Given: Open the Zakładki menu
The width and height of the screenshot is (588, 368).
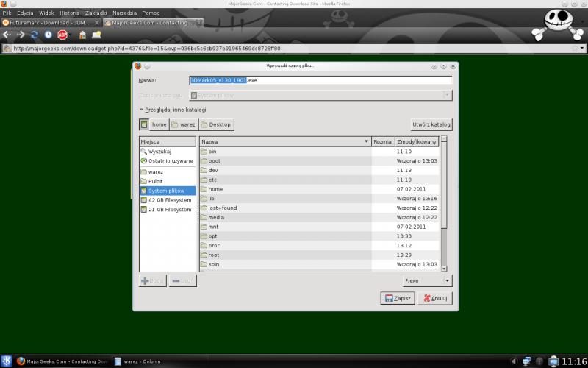Looking at the screenshot, I should click(95, 13).
